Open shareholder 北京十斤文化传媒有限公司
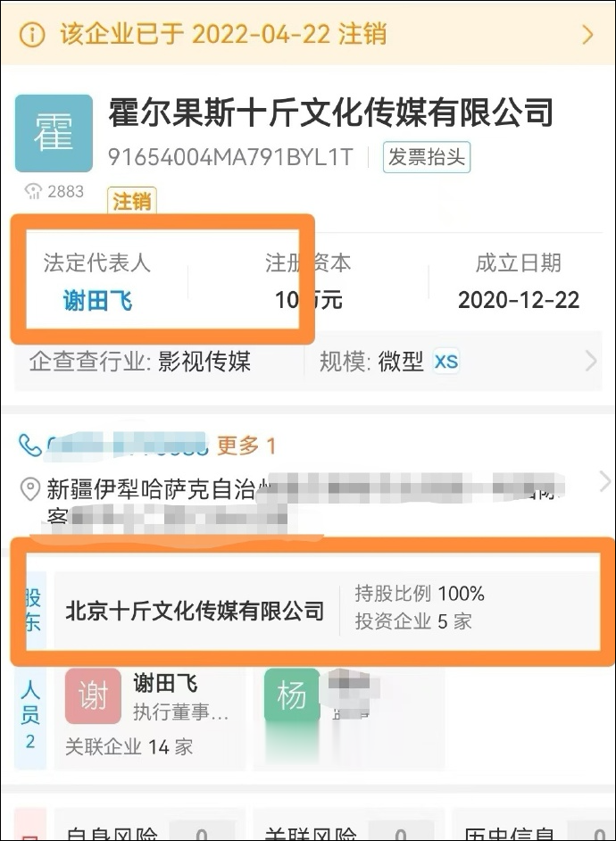616x841 pixels. click(195, 611)
